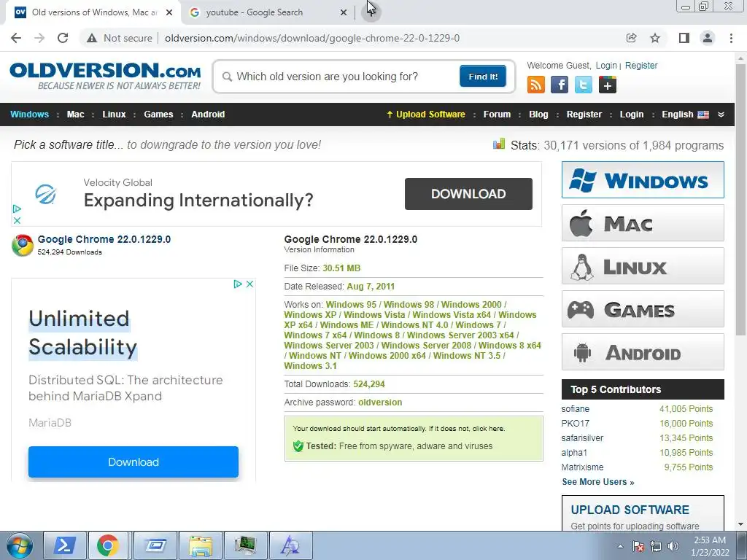This screenshot has width=747, height=560.
Task: Click Login in the black nav bar
Action: 632,114
